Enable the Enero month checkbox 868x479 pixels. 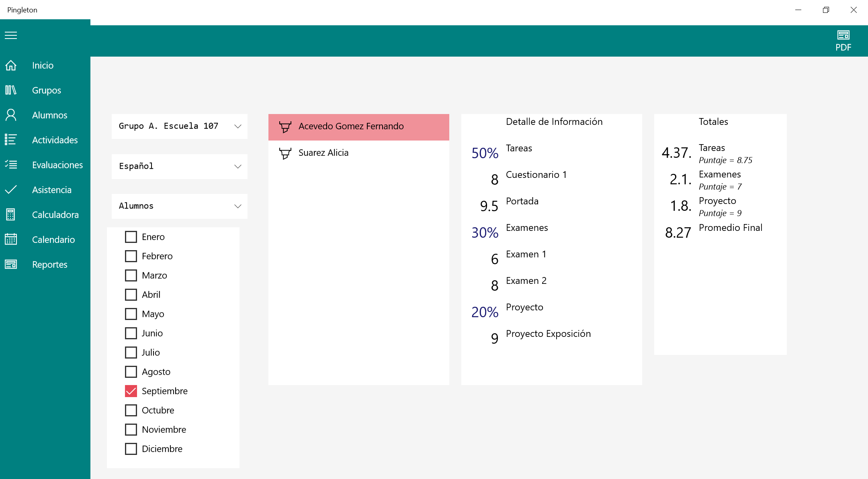pyautogui.click(x=131, y=237)
